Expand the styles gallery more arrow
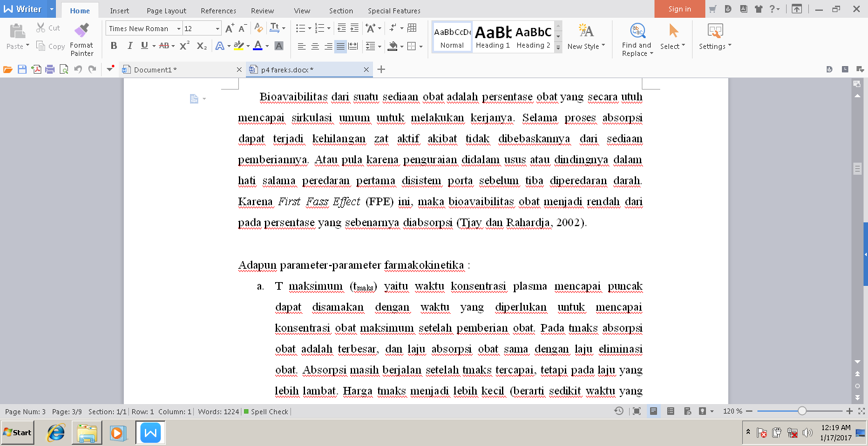 559,48
